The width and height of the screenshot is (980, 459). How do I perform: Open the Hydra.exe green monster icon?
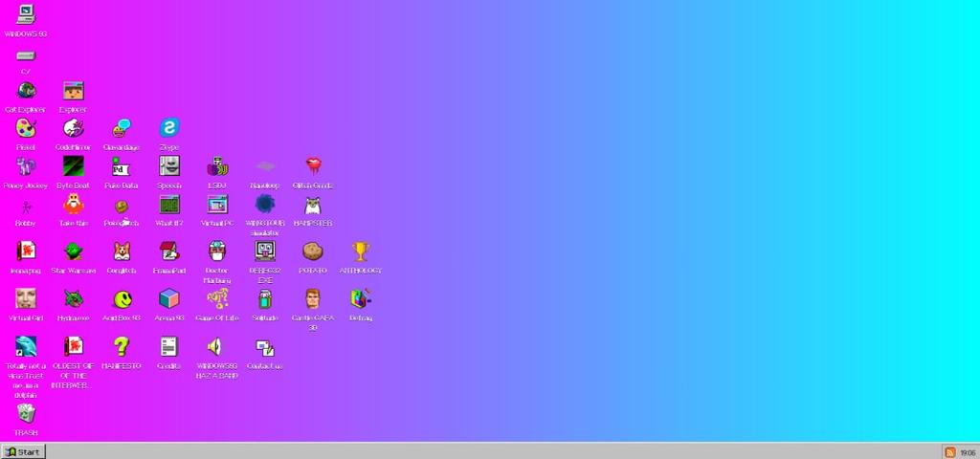click(x=73, y=298)
